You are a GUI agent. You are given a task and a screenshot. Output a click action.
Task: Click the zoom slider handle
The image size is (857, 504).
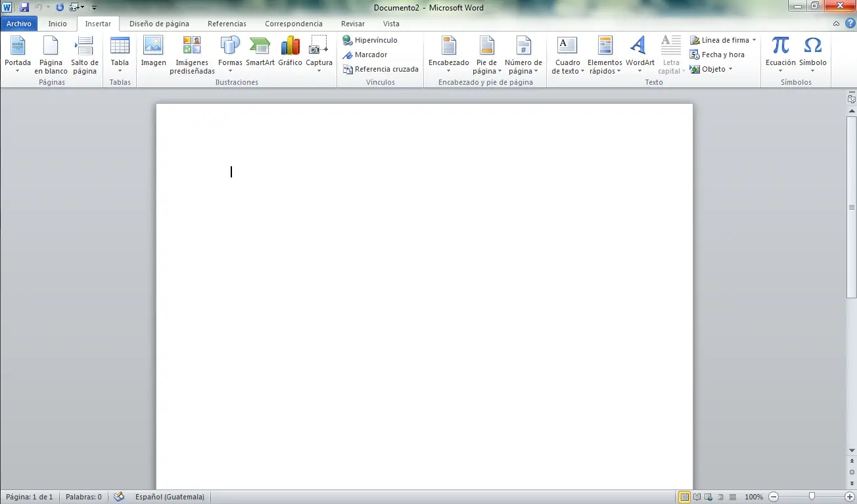pyautogui.click(x=812, y=497)
